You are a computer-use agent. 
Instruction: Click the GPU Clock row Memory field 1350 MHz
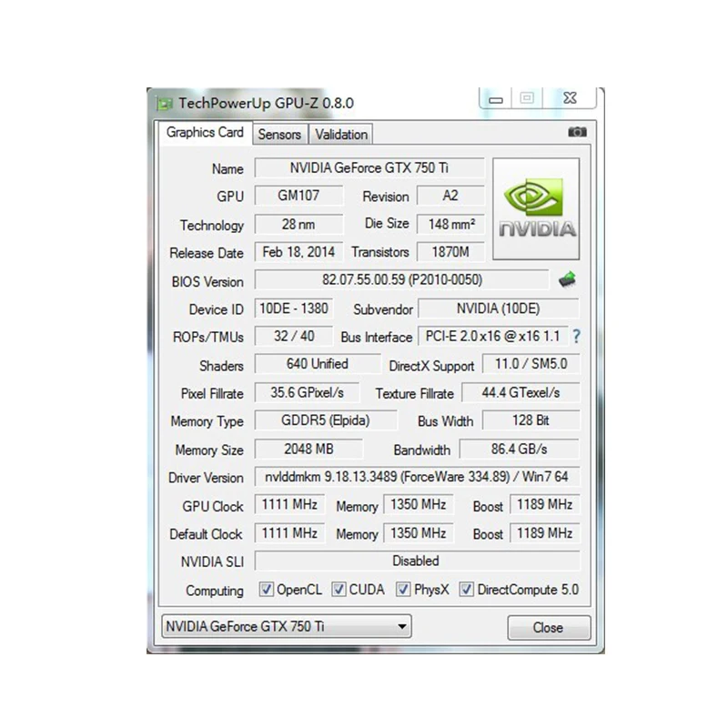coord(419,505)
